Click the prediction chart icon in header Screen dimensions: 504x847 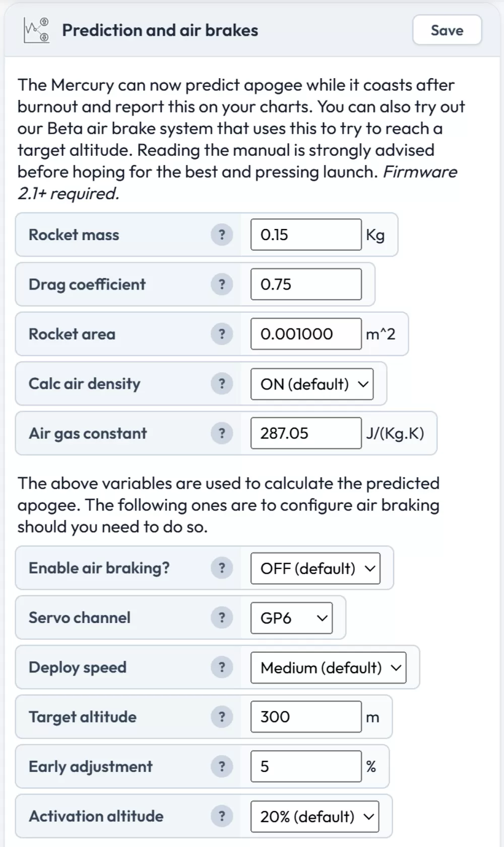click(x=37, y=30)
